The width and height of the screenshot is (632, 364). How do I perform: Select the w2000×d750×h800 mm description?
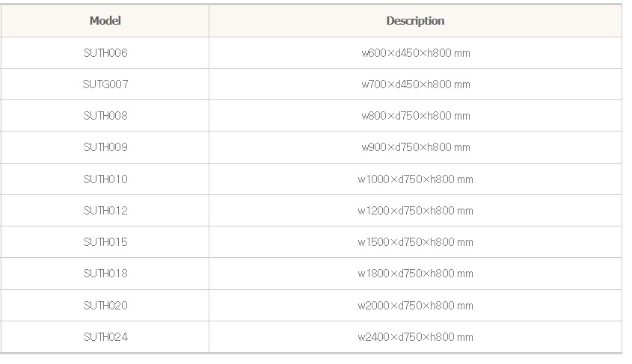415,305
